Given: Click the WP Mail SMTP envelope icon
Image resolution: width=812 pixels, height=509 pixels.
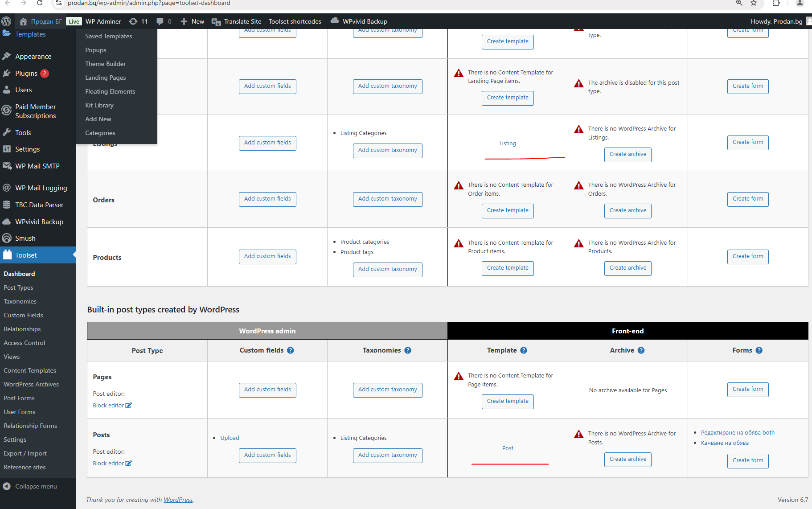Looking at the screenshot, I should point(7,166).
